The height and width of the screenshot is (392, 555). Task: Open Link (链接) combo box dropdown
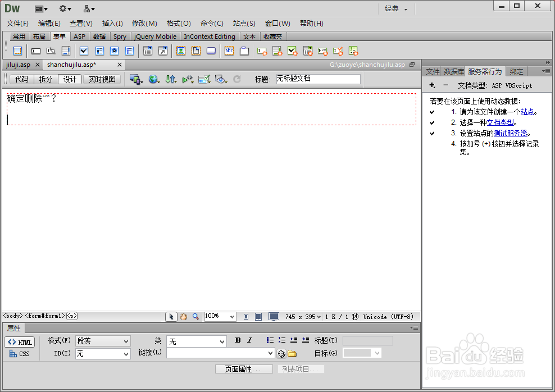(x=270, y=353)
